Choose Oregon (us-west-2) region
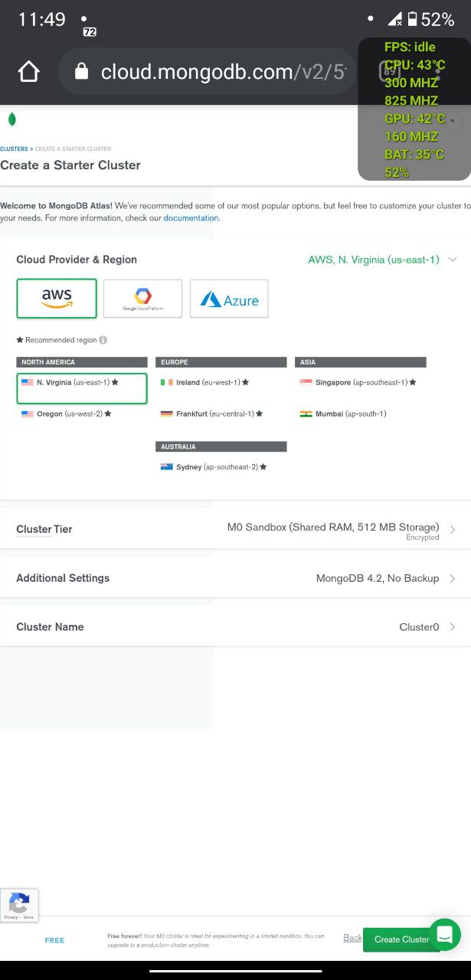Image resolution: width=471 pixels, height=980 pixels. click(x=67, y=414)
